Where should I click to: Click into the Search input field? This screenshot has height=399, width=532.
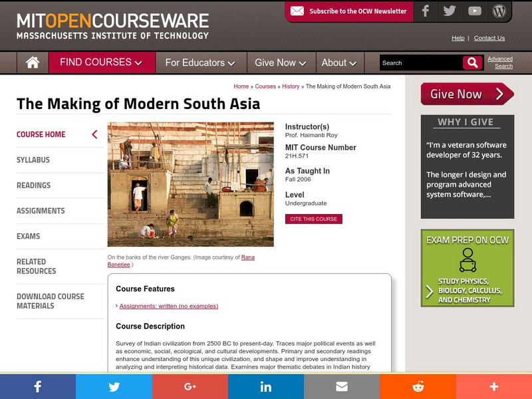click(421, 63)
